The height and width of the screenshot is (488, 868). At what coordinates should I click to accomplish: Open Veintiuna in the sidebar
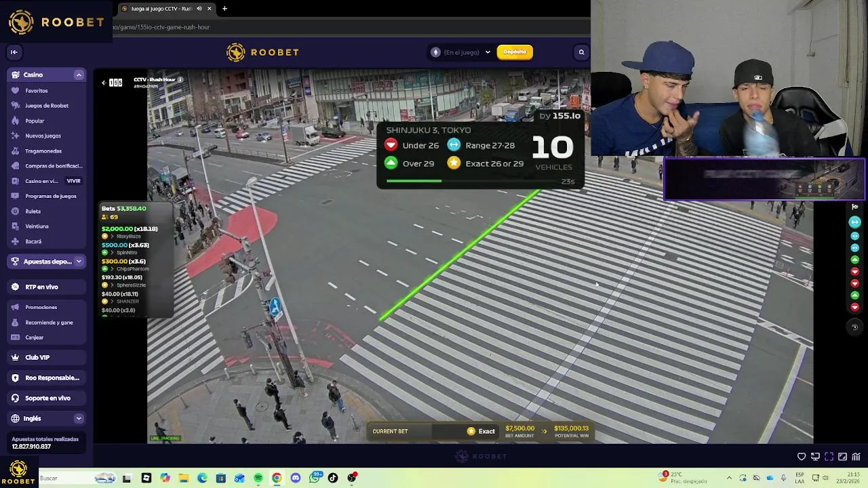point(37,226)
